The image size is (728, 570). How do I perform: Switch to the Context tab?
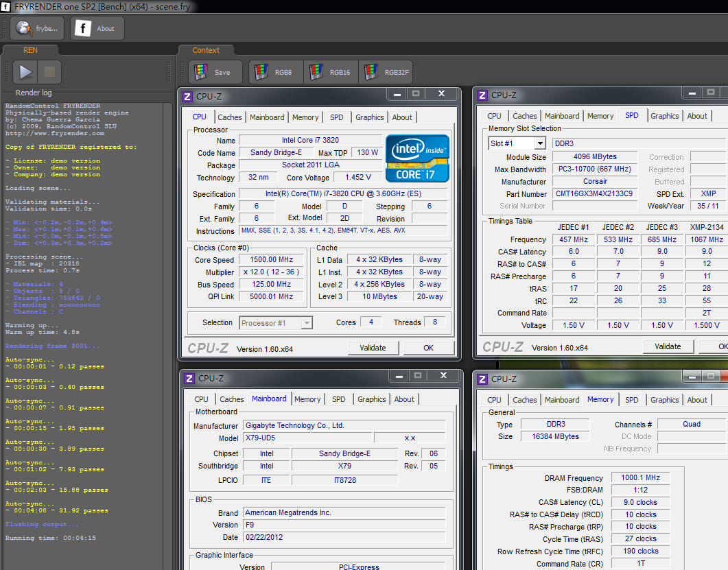click(x=206, y=50)
